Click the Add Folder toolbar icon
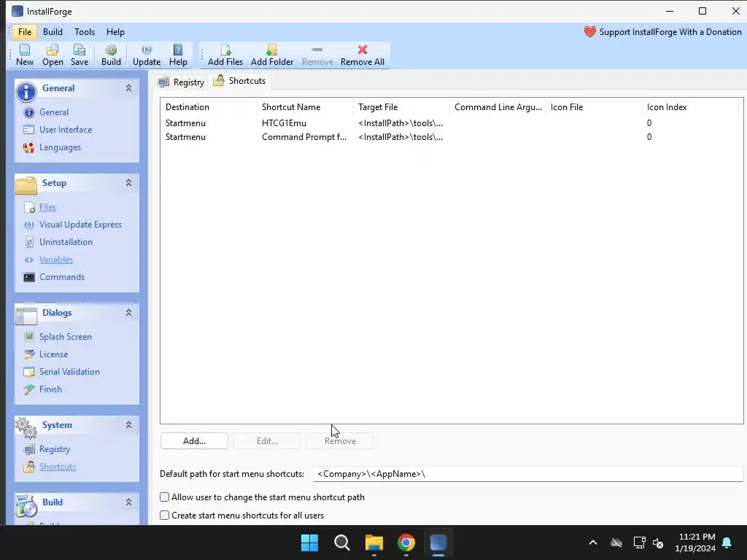Screen dimensions: 747x560 tap(272, 55)
